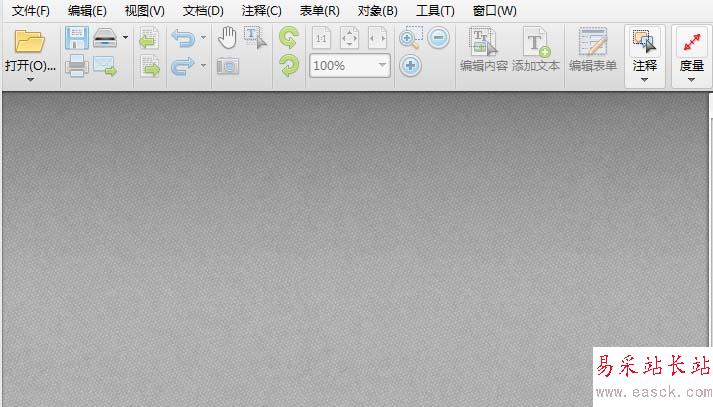Select the text selection tool
Screen dimensions: 713x407
point(255,38)
